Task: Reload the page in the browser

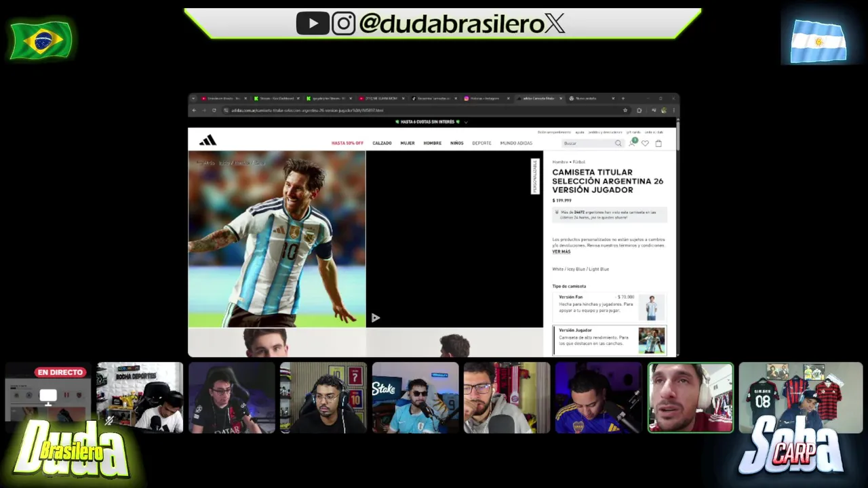Action: click(214, 110)
